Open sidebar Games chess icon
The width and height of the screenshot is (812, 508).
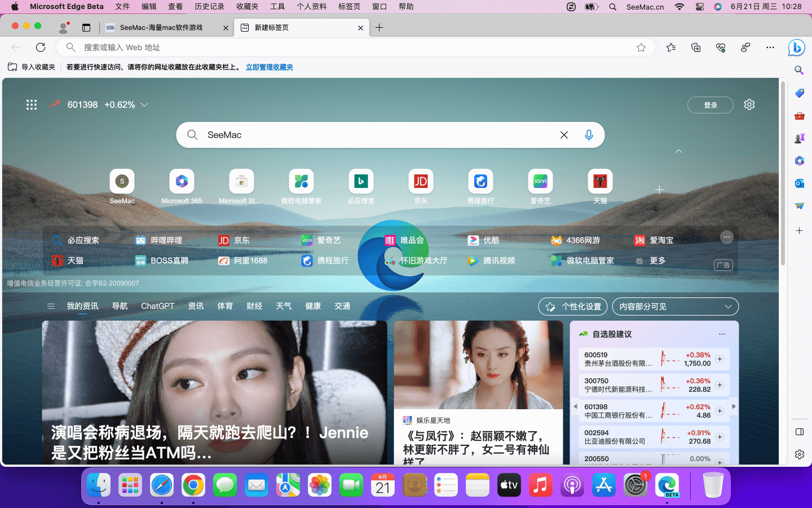coord(799,138)
